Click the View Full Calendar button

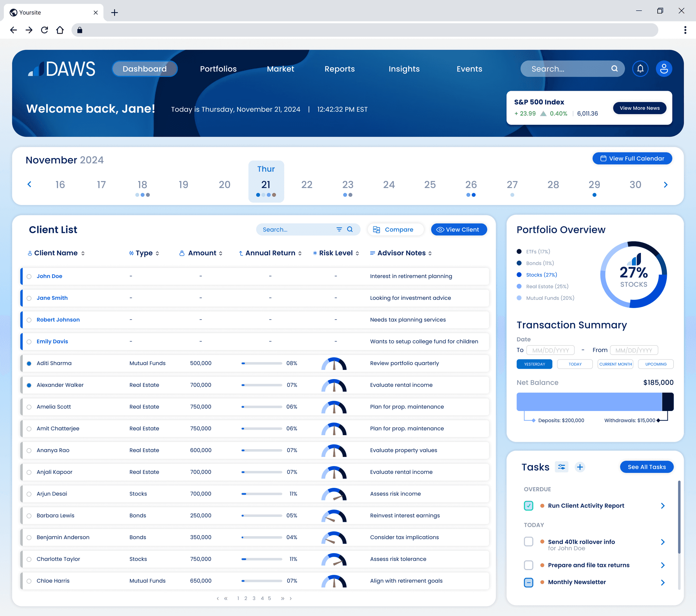click(632, 158)
